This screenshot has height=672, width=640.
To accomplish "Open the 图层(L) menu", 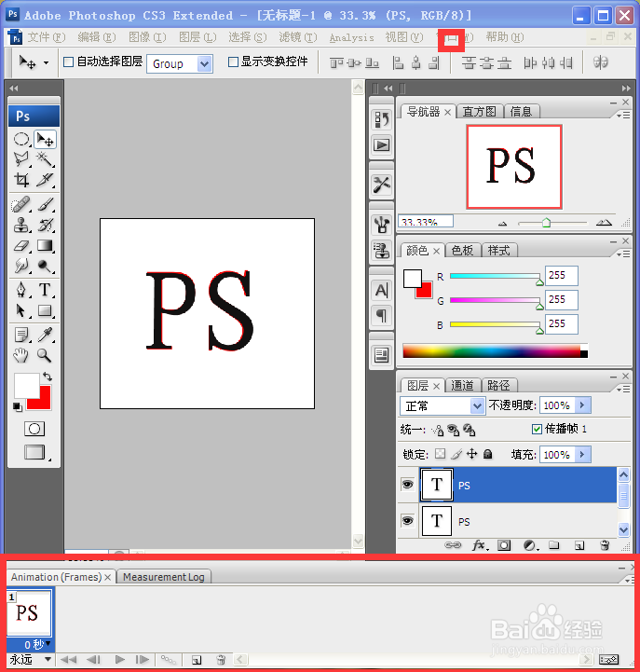I will coord(197,37).
